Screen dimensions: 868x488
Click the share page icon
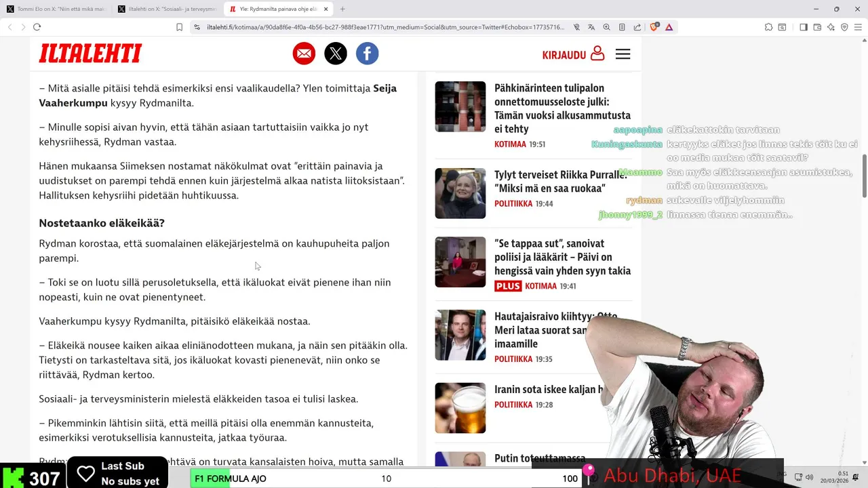tap(637, 27)
